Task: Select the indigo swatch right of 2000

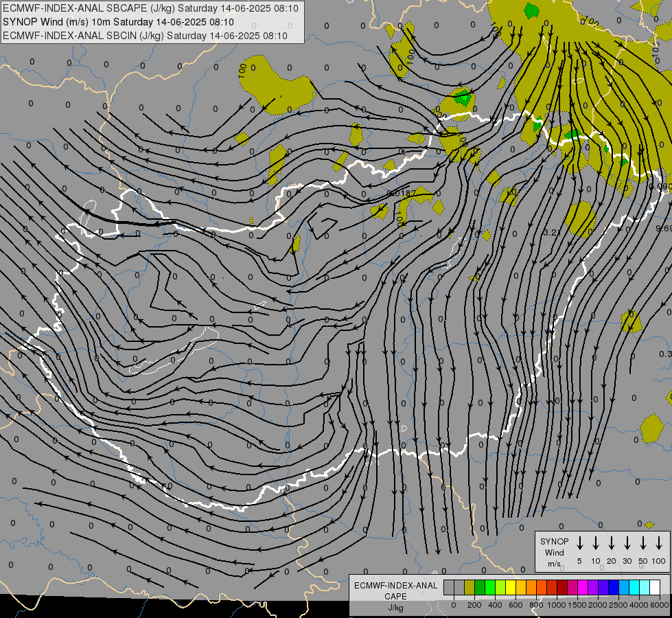Action: click(603, 587)
